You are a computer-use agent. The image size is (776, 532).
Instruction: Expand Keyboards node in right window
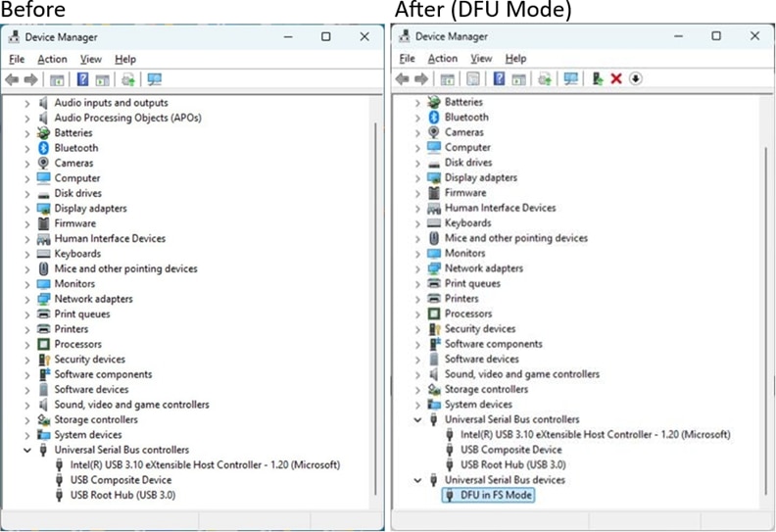click(417, 223)
